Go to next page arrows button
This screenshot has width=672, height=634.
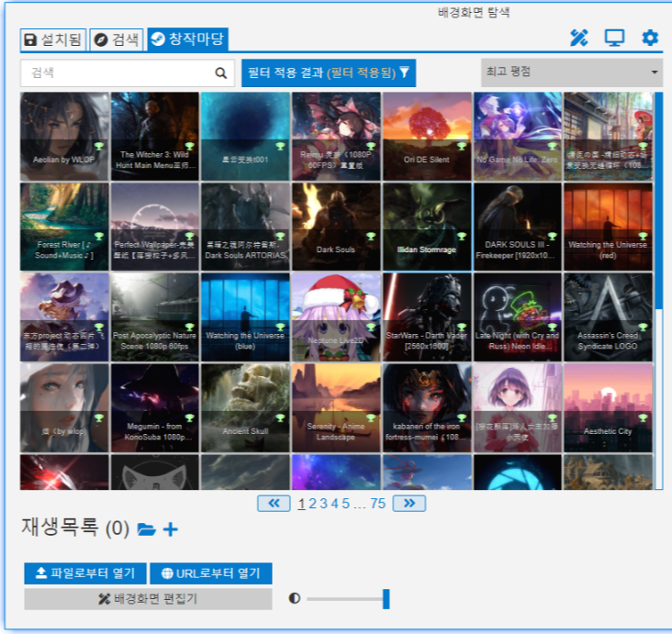[x=409, y=504]
